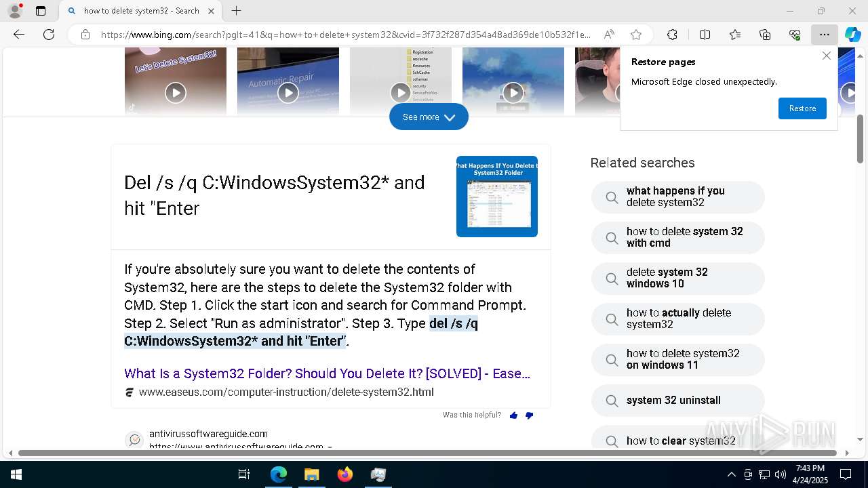Enable split screen view
Viewport: 868px width, 488px height.
click(705, 35)
